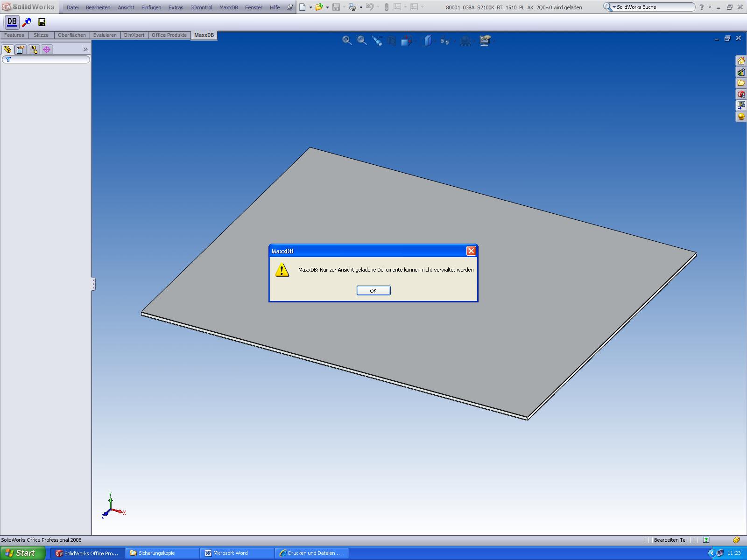Open the ConfigurationManager panel tab
The width and height of the screenshot is (747, 560).
34,49
